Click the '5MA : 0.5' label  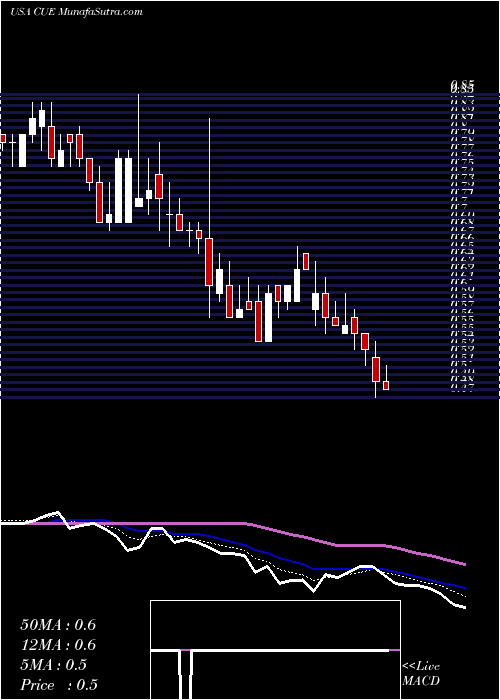coord(54,665)
